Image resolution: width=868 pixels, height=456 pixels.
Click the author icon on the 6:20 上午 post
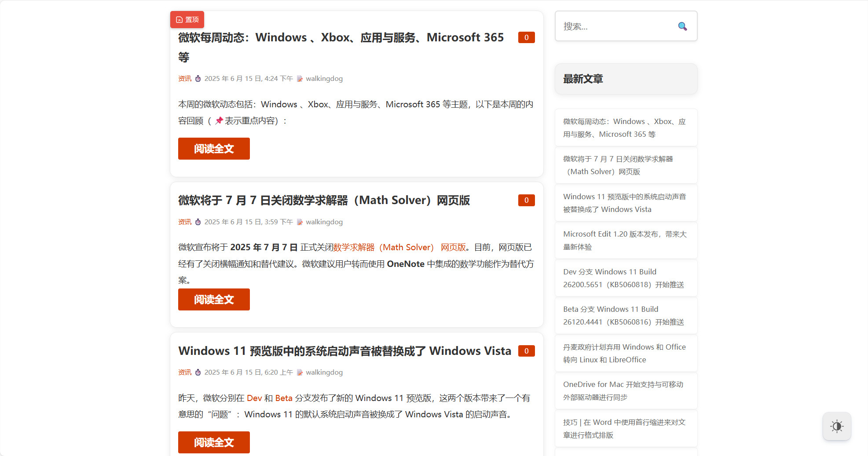[300, 372]
